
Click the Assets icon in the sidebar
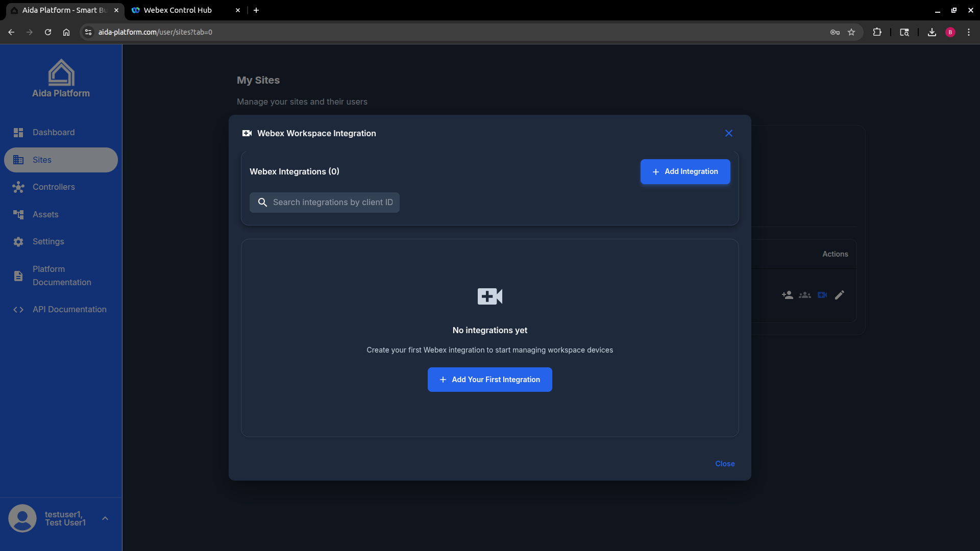point(19,214)
